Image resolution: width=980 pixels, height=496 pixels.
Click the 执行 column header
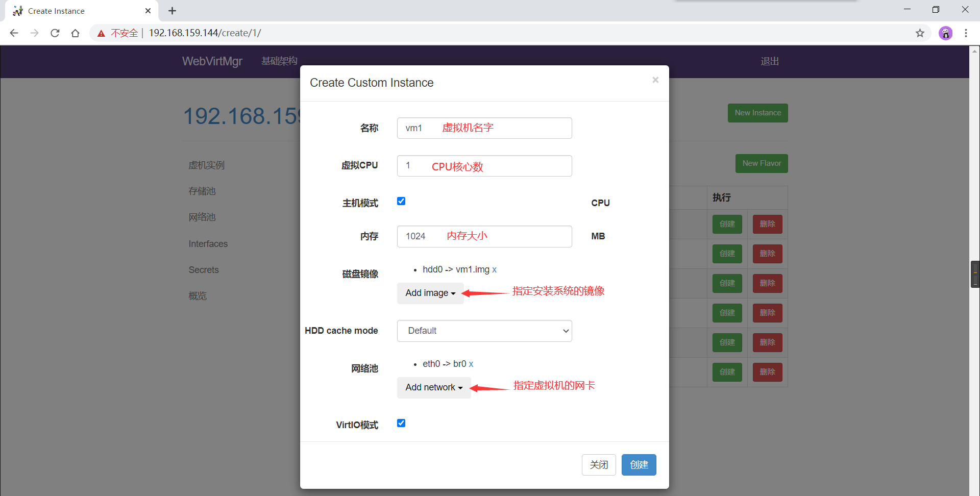pyautogui.click(x=722, y=197)
